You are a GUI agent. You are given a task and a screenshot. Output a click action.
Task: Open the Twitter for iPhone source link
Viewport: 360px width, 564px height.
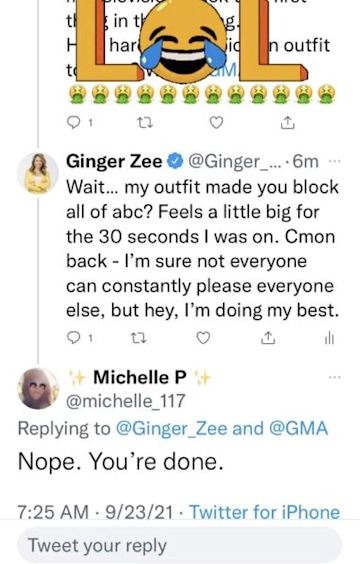[265, 512]
